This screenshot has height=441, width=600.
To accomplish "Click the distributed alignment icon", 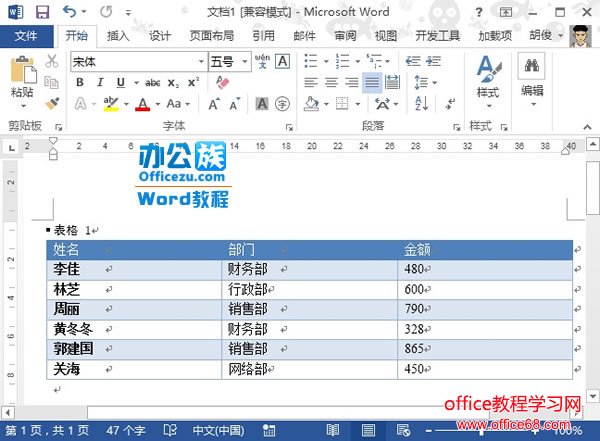I will [x=392, y=82].
